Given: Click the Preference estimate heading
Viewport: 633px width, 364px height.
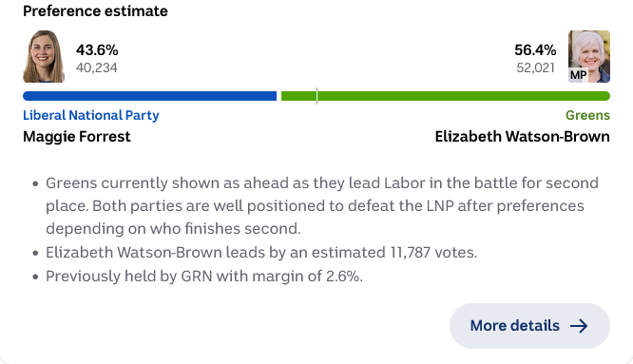Looking at the screenshot, I should 95,10.
